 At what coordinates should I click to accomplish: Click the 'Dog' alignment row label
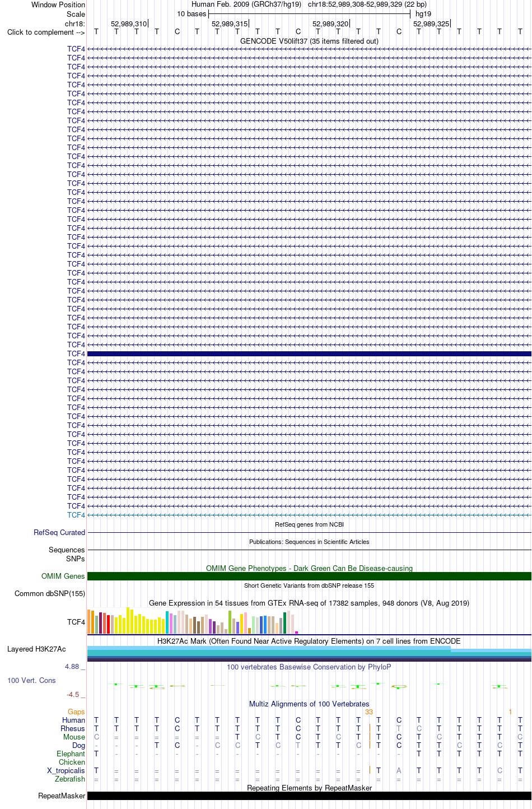pyautogui.click(x=79, y=745)
